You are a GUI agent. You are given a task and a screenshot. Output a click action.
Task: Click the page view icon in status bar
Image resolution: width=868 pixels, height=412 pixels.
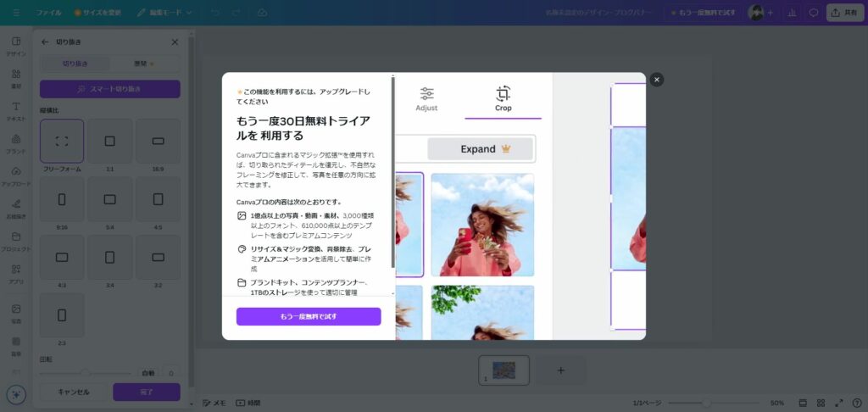coord(803,404)
